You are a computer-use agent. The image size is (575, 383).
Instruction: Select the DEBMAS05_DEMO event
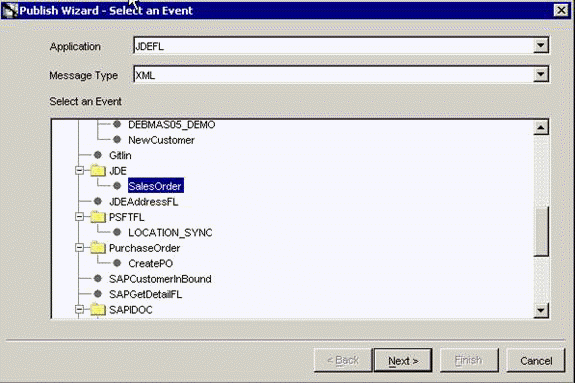click(x=172, y=125)
